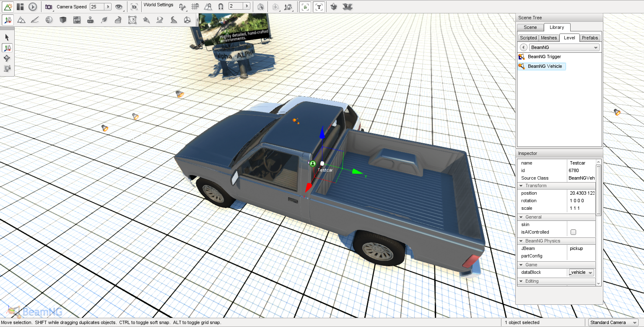Open the Shape Editor wireframe cube icon

tap(187, 20)
